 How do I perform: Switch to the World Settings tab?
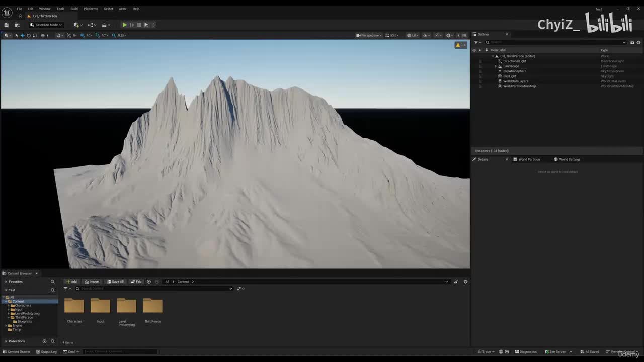pos(569,159)
